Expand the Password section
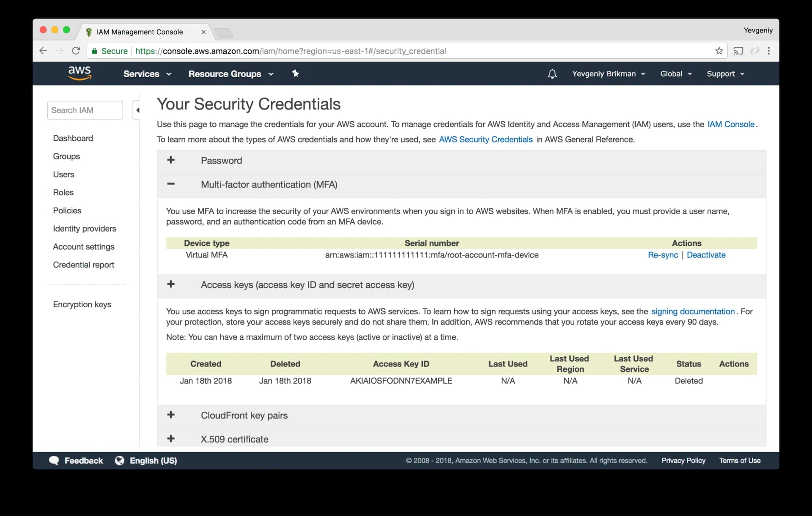The height and width of the screenshot is (516, 812). click(x=171, y=160)
